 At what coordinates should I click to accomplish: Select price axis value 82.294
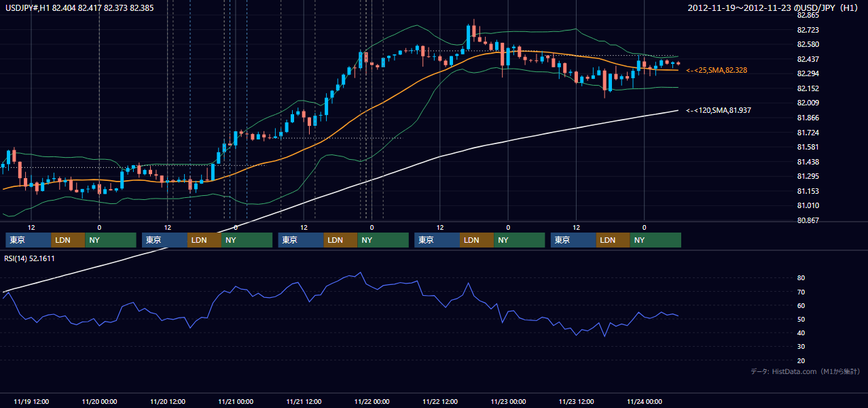[808, 73]
